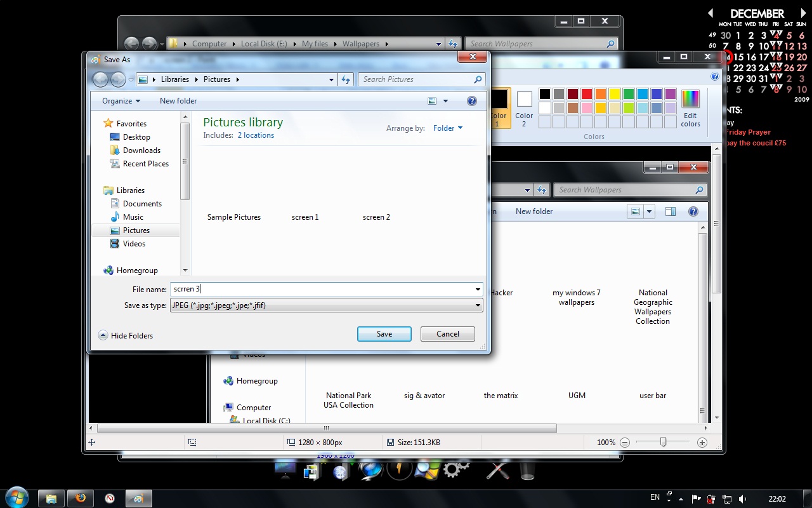
Task: Launch Firefox from the taskbar
Action: pyautogui.click(x=80, y=498)
